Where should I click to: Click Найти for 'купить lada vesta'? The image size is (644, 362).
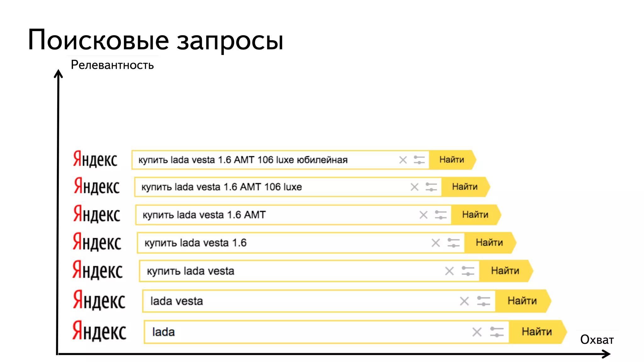(506, 271)
